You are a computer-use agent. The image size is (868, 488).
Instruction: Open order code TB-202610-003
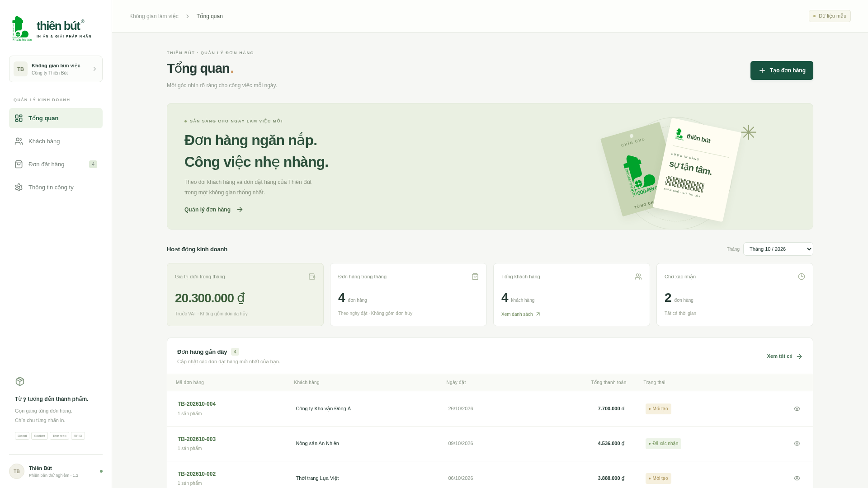point(197,440)
